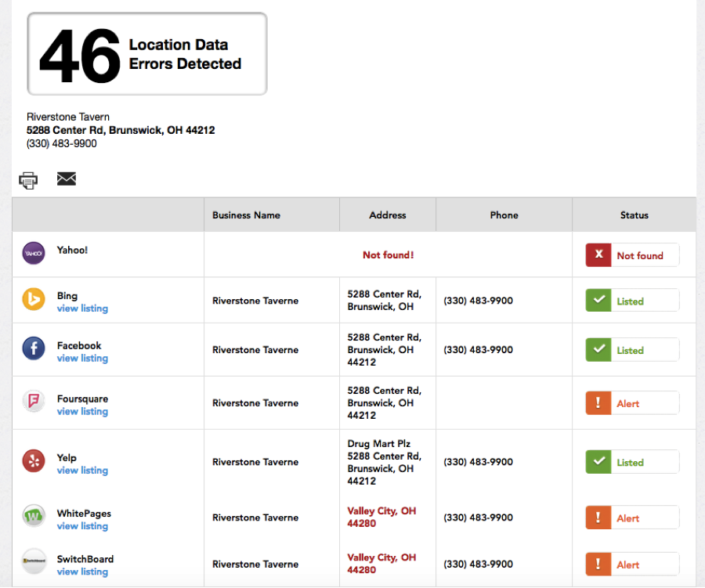This screenshot has width=705, height=588.
Task: Click the Not found status button for Yahoo!
Action: (632, 255)
